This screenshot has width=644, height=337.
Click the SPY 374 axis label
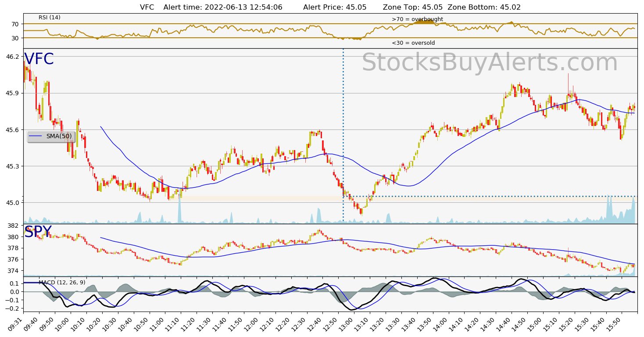[14, 271]
